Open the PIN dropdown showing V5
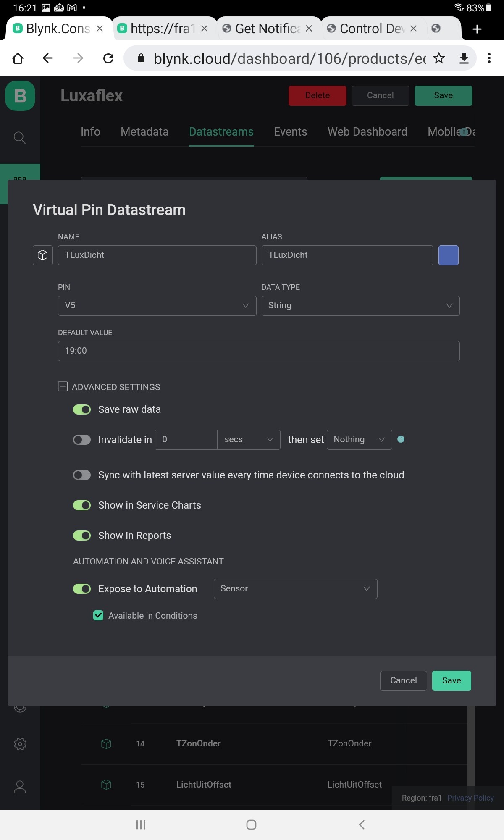Screen dimensions: 504x840 [157, 306]
